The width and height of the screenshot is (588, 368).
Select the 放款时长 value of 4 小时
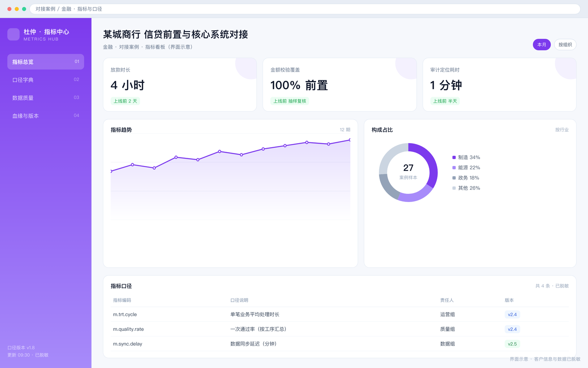click(127, 85)
